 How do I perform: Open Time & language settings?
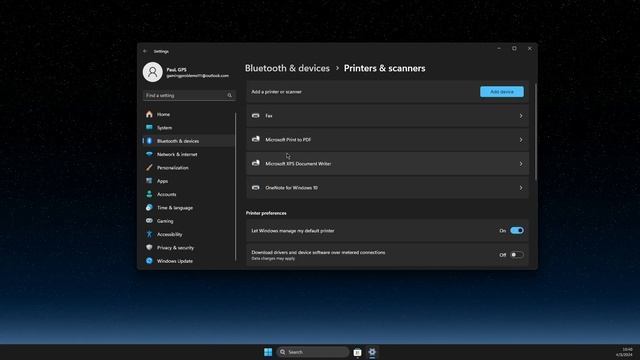[x=189, y=208]
